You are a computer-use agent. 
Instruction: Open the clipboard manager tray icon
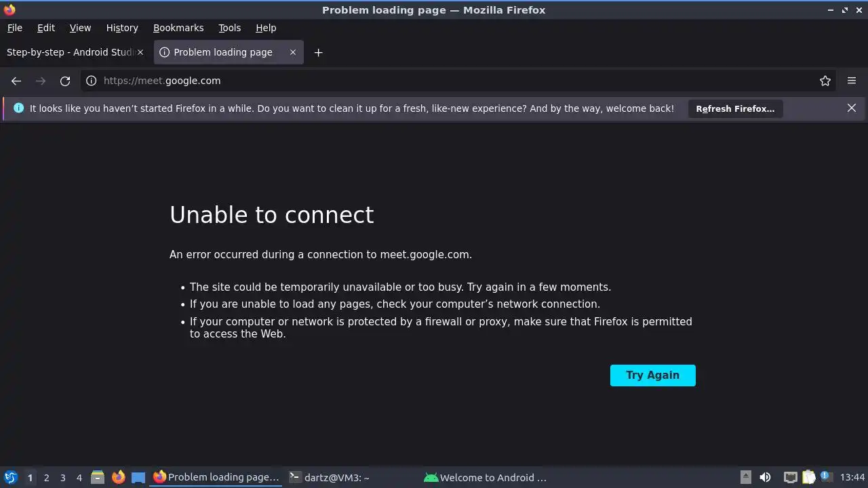808,477
